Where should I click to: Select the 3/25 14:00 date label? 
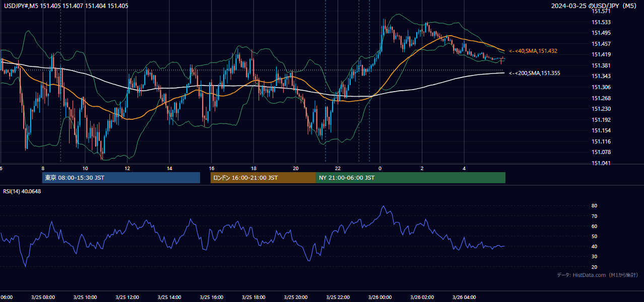169,297
